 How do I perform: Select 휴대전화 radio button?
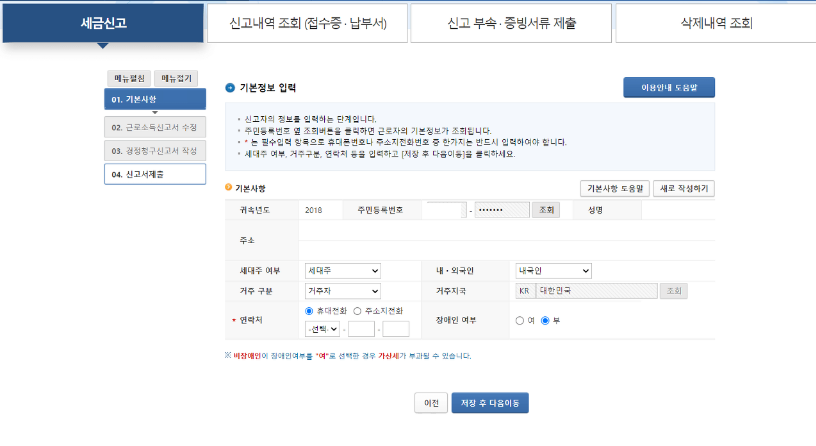(x=309, y=311)
